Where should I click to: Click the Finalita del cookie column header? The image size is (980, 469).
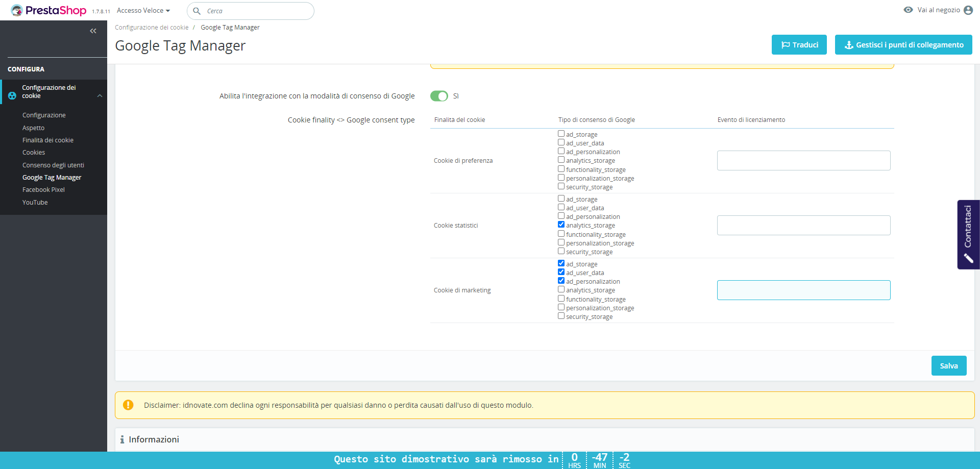(x=459, y=120)
